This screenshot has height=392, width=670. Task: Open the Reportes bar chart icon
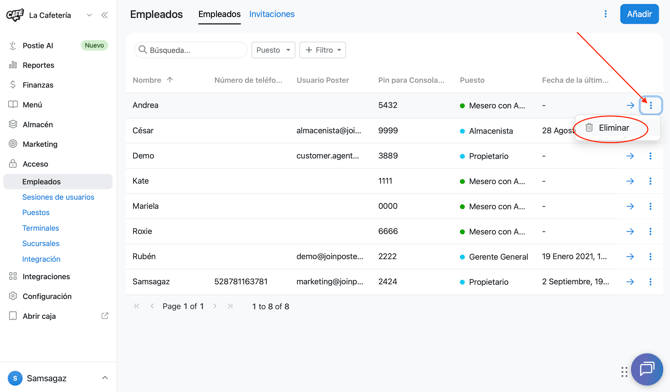tap(13, 65)
